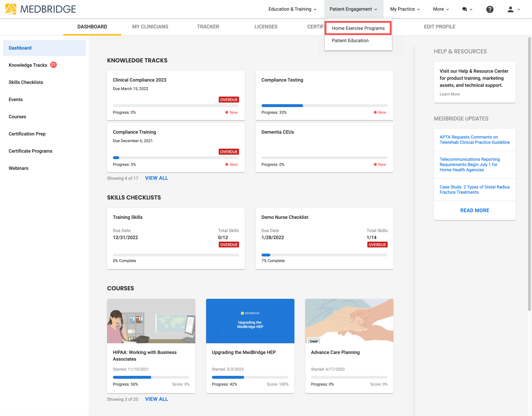This screenshot has width=532, height=416.
Task: Open Distal Radius Fracture case study
Action: coord(474,190)
